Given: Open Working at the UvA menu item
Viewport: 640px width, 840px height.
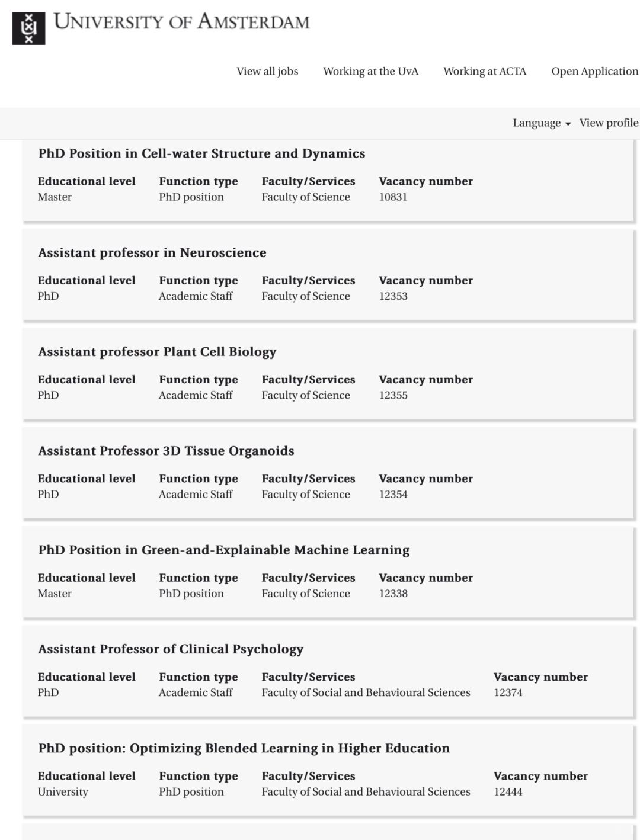Looking at the screenshot, I should (x=370, y=71).
